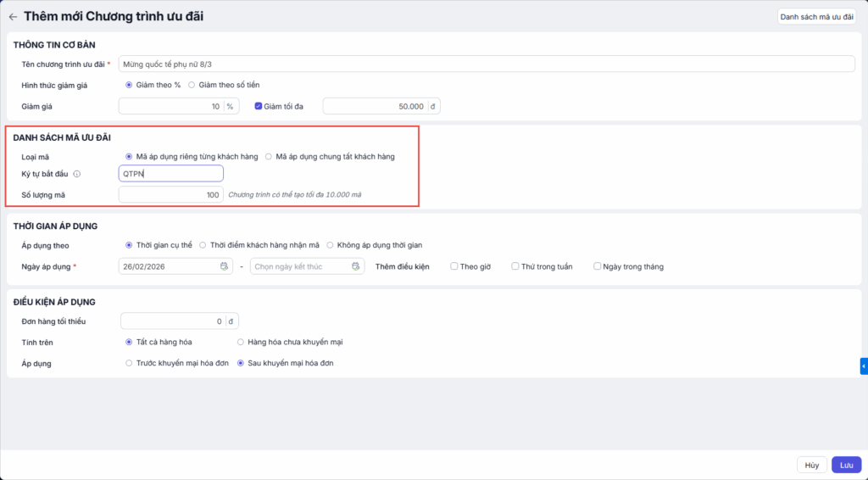This screenshot has height=480, width=868.
Task: Select Mã áp dụng chung tất khách hàng
Action: (x=269, y=156)
